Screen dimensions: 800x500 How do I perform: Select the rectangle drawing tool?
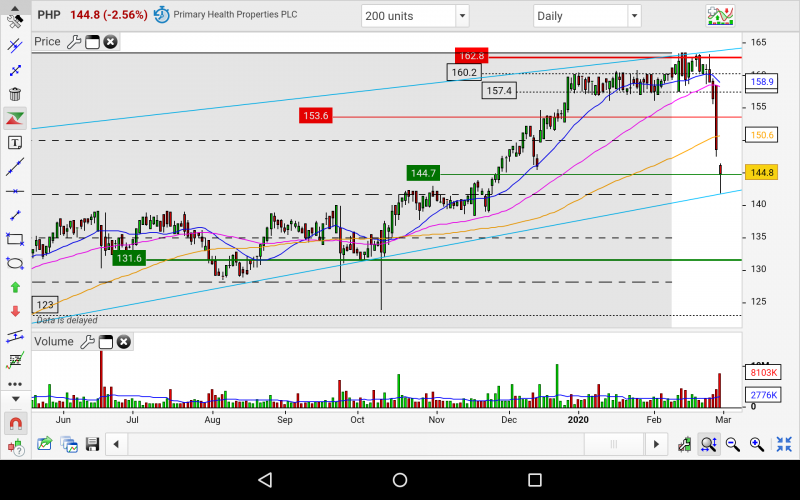pyautogui.click(x=15, y=239)
